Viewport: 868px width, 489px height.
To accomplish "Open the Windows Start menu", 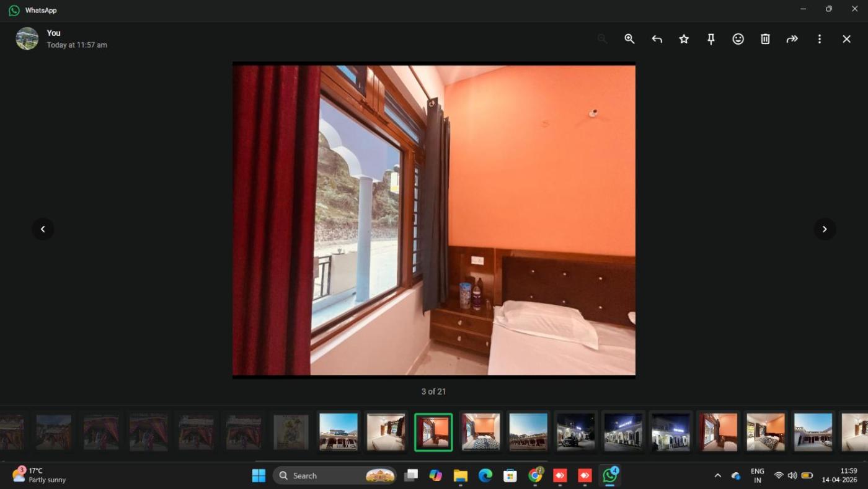I will [x=259, y=476].
